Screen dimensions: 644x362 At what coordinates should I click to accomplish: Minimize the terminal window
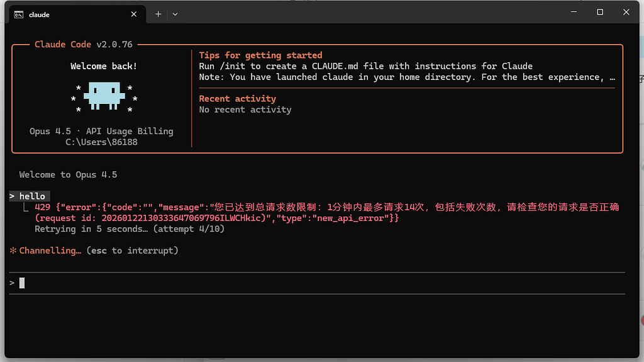574,12
